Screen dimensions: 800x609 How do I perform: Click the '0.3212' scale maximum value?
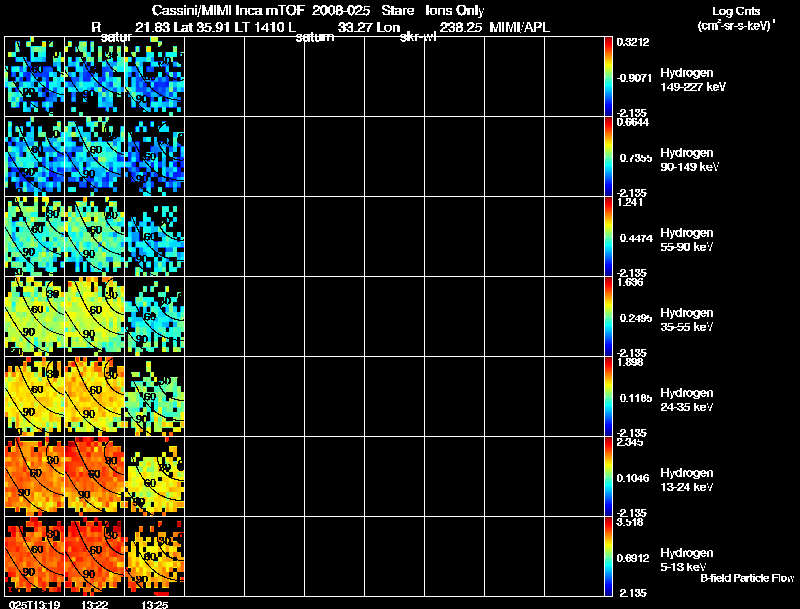(x=633, y=42)
